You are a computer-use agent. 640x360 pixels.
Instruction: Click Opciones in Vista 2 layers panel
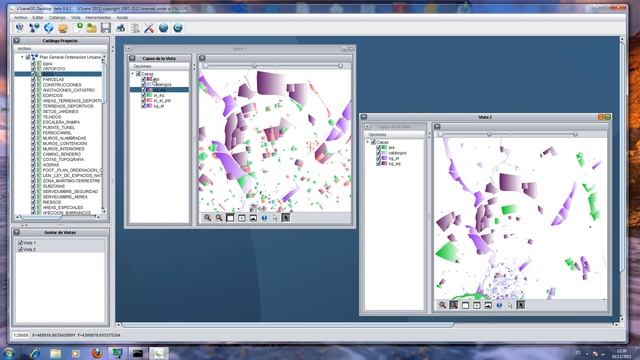coord(377,134)
